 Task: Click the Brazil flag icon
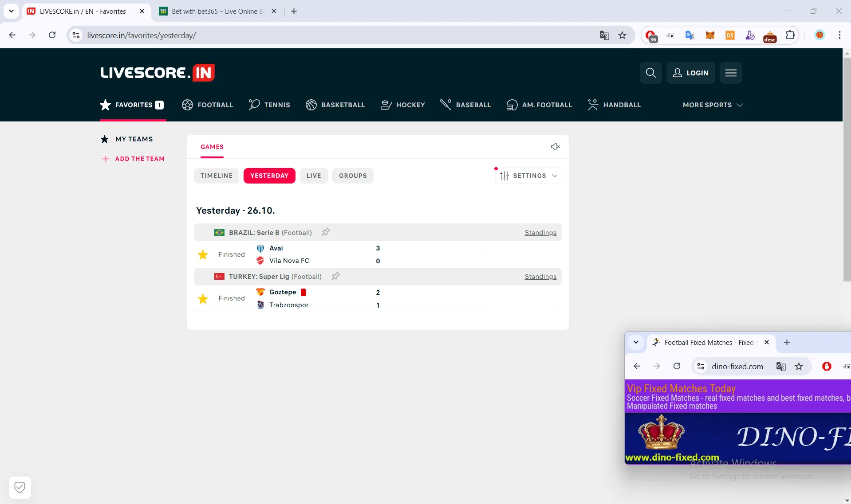(x=219, y=232)
